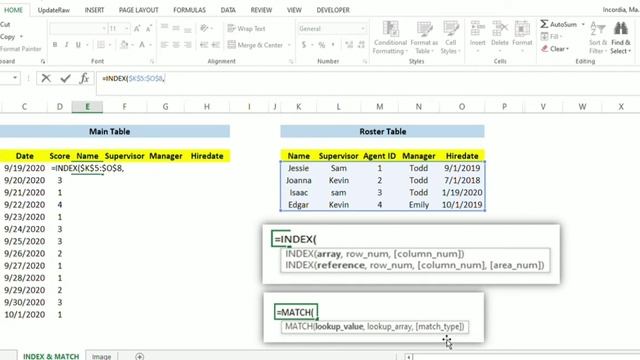Apply Percent Style format

tap(322, 44)
